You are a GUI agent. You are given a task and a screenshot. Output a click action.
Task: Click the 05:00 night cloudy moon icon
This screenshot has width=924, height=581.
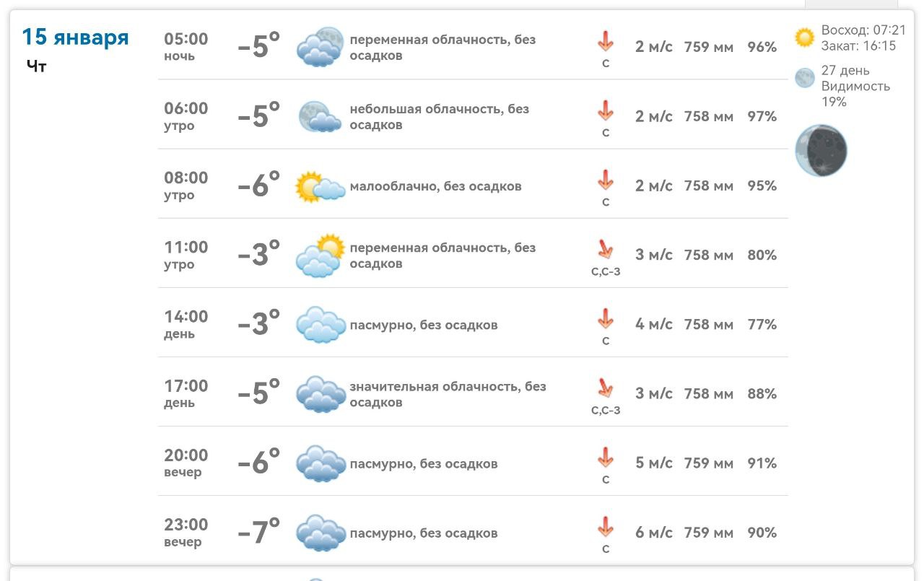pyautogui.click(x=321, y=47)
